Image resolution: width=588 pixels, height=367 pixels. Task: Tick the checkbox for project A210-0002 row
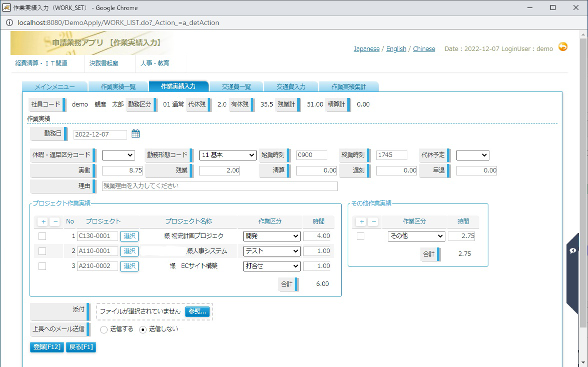point(43,266)
